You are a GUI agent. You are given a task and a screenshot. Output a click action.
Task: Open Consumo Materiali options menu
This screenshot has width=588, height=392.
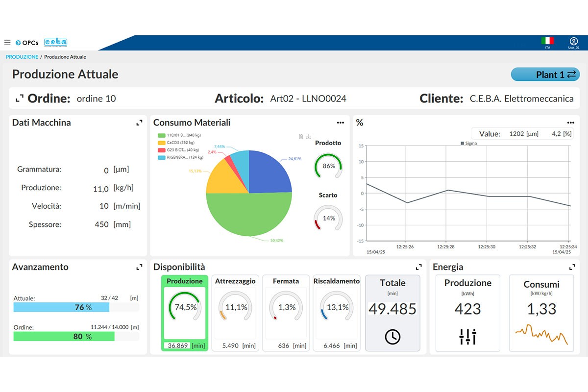(341, 122)
